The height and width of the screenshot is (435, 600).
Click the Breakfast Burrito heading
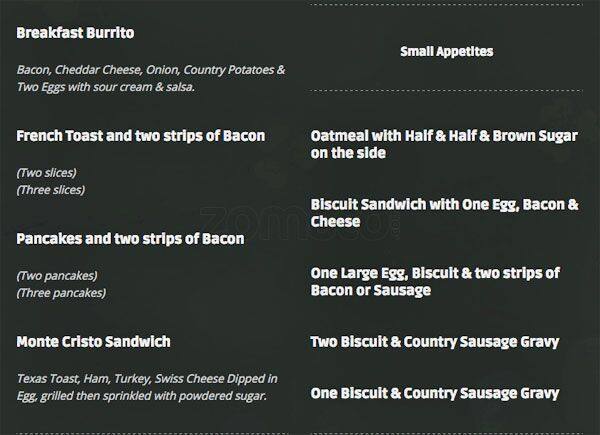tap(89, 33)
